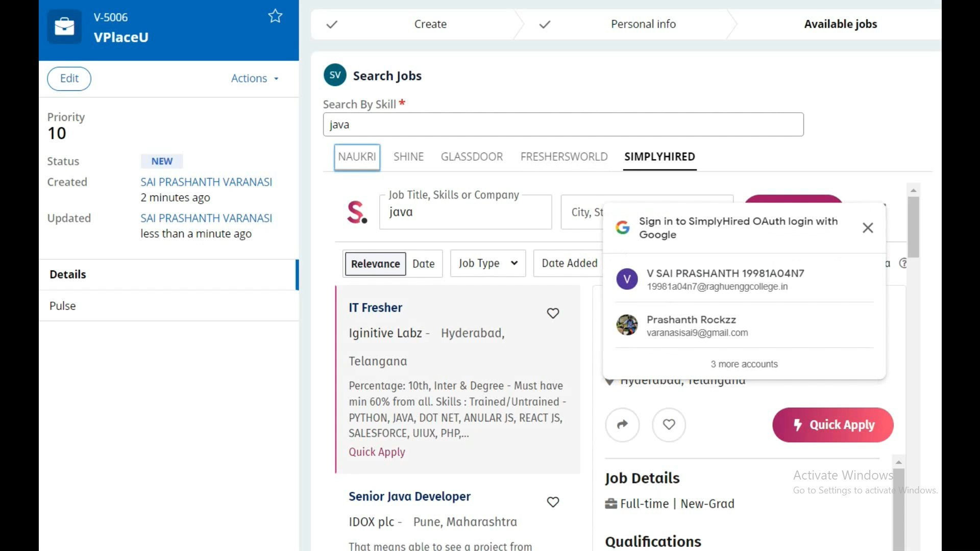Save IT Fresher job with heart icon
Viewport: 980px width, 551px height.
[x=553, y=313]
